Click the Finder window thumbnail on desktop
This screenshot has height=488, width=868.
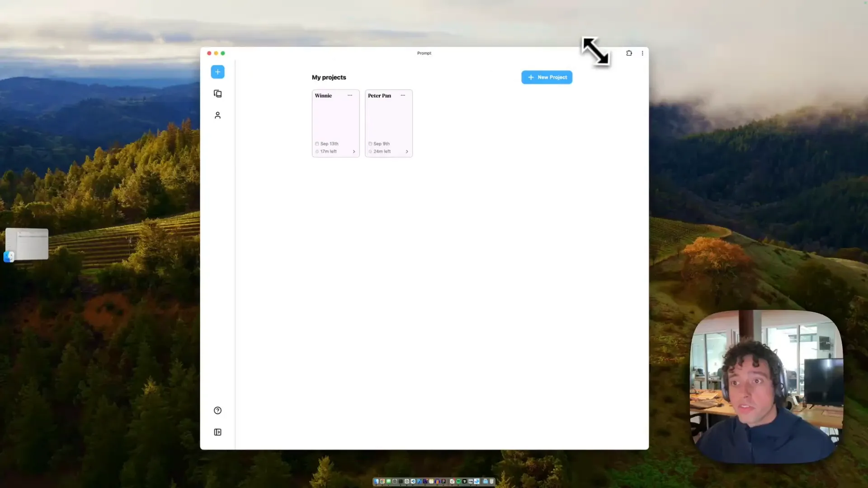tap(27, 244)
